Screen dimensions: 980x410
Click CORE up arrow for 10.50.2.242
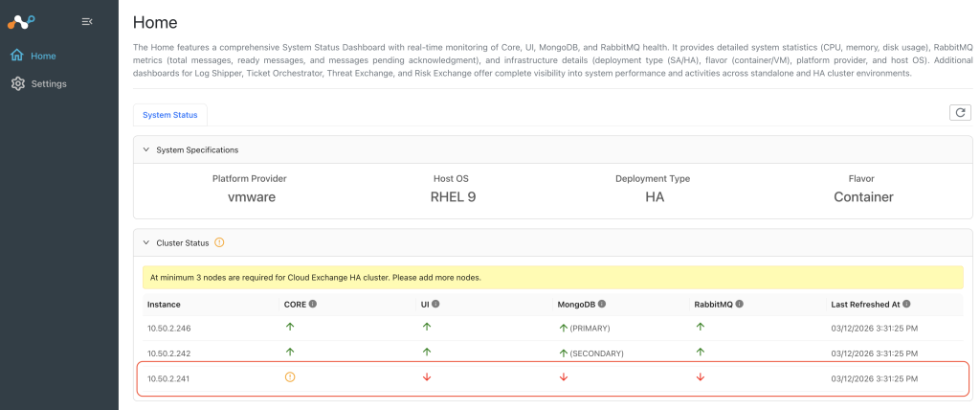(x=289, y=353)
